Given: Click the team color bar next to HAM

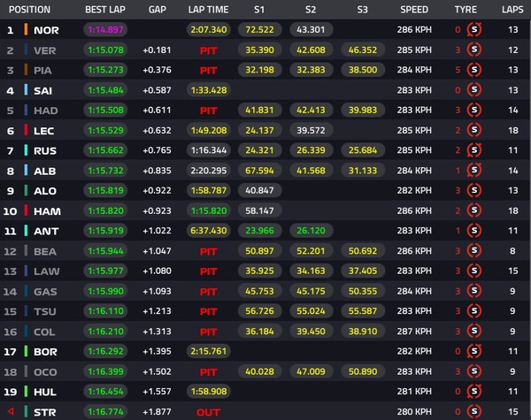Looking at the screenshot, I should pyautogui.click(x=25, y=211).
